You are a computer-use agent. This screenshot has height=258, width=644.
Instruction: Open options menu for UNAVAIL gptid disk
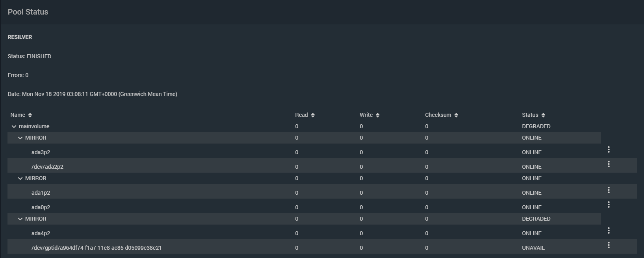point(609,245)
